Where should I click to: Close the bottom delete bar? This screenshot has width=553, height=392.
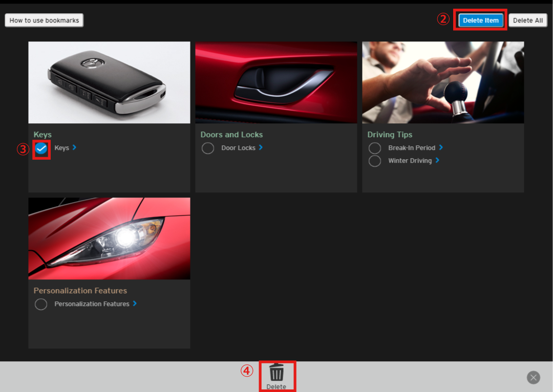point(534,378)
